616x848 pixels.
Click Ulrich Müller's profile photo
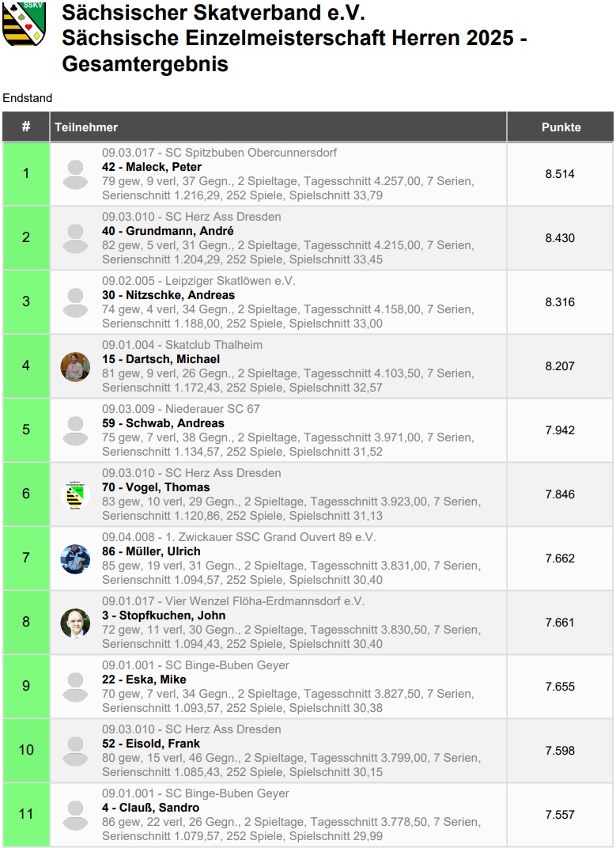pyautogui.click(x=75, y=558)
